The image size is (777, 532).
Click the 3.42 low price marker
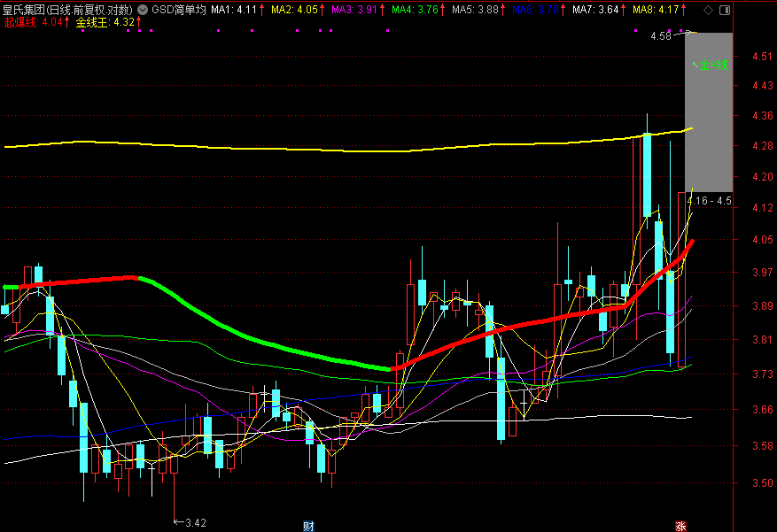tap(195, 523)
